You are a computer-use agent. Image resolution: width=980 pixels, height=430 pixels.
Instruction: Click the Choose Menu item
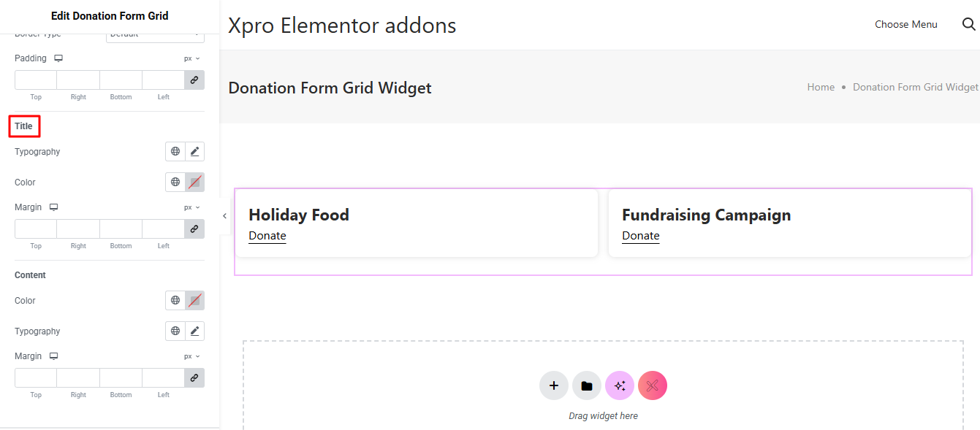pyautogui.click(x=905, y=24)
